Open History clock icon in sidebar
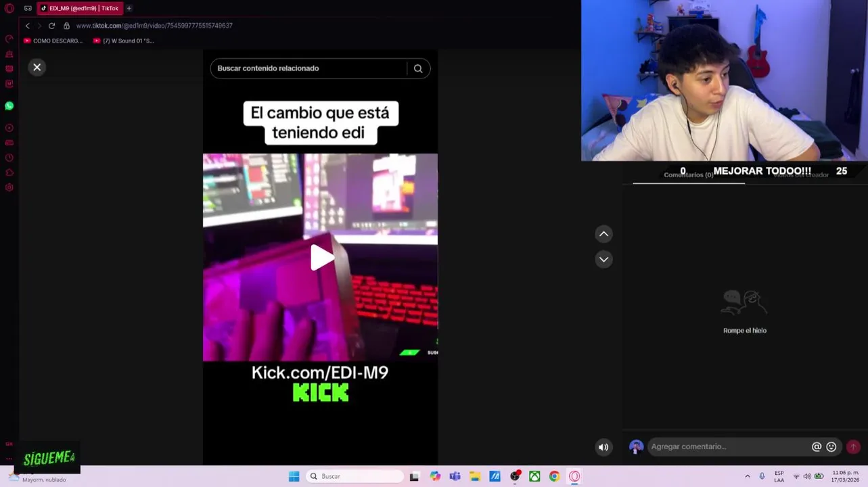This screenshot has width=868, height=487. pos(9,158)
